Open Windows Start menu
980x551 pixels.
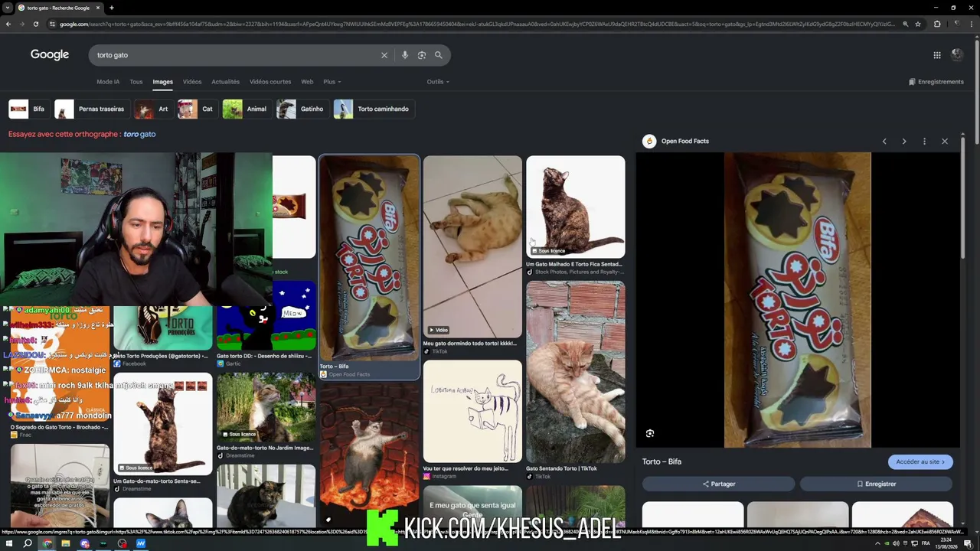[x=8, y=544]
